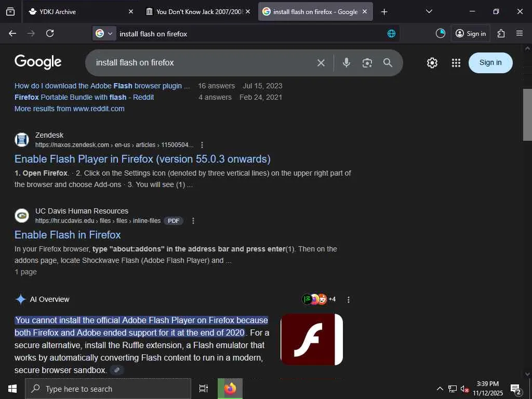Open the Extensions puzzle icon
The image size is (532, 399).
click(x=501, y=33)
